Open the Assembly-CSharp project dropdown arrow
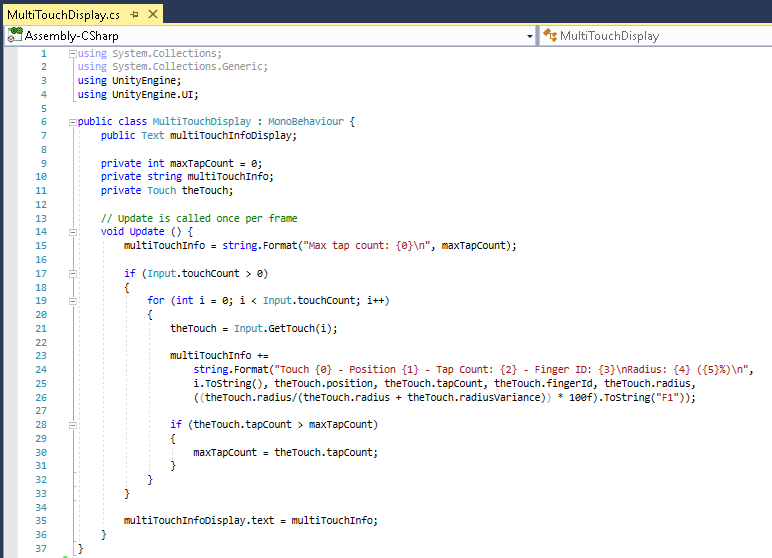772x558 pixels. (530, 36)
